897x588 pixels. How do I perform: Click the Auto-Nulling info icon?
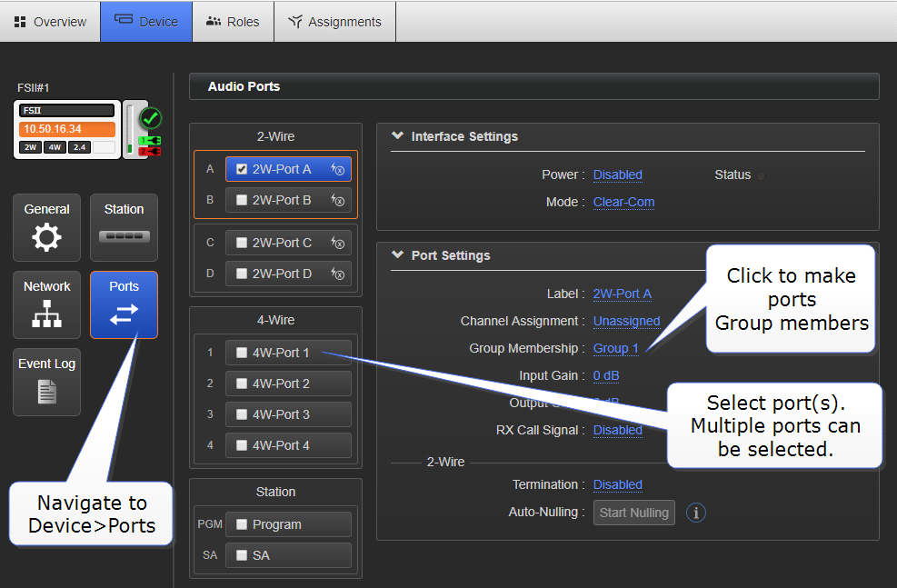pos(696,513)
